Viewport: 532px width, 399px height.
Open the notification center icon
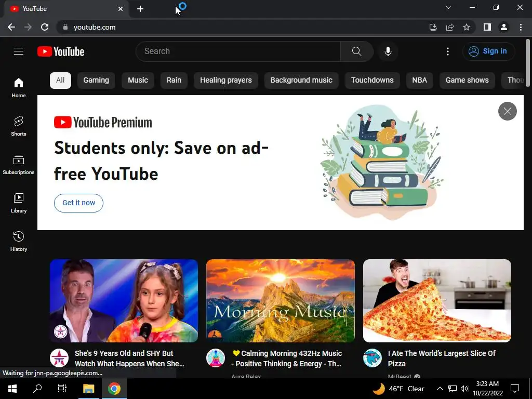(515, 389)
